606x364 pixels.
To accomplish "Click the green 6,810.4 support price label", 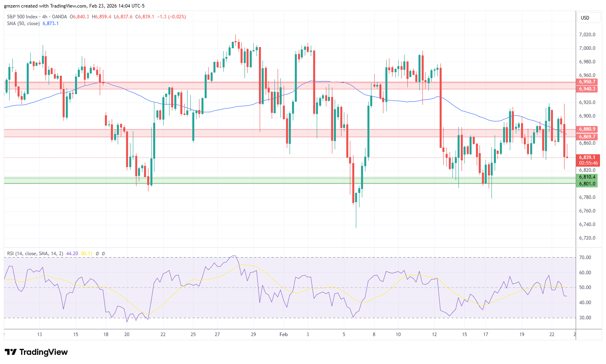I will [587, 177].
